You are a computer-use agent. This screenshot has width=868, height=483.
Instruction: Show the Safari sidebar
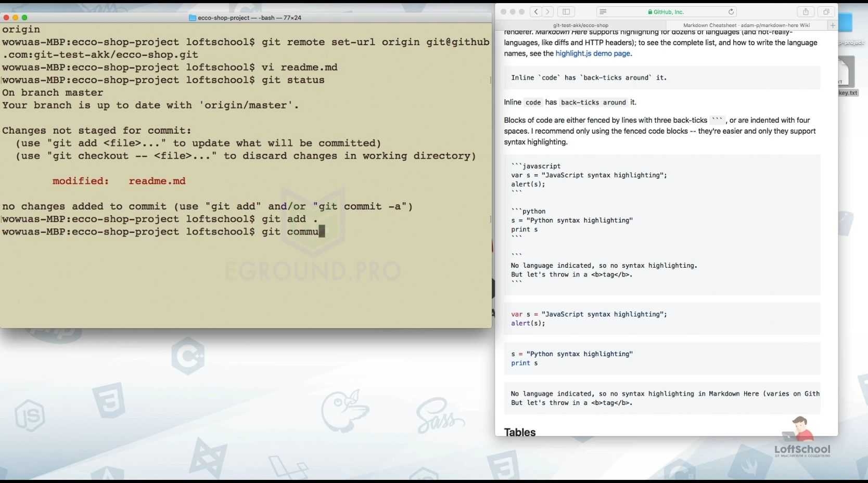[x=566, y=12]
